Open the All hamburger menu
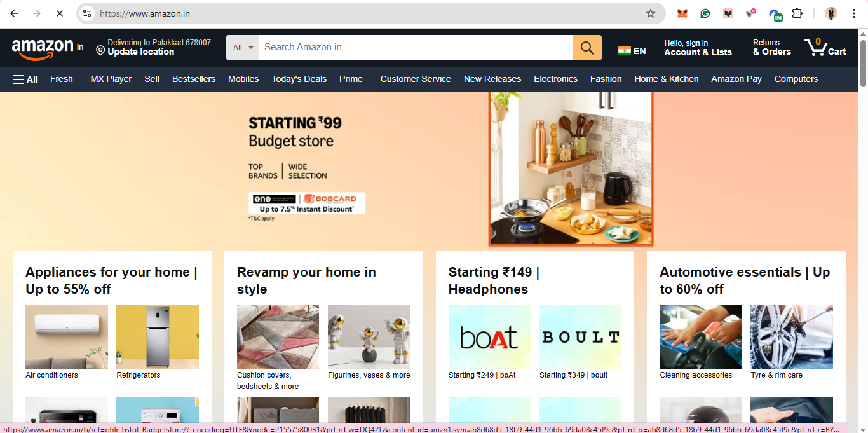 [x=25, y=79]
